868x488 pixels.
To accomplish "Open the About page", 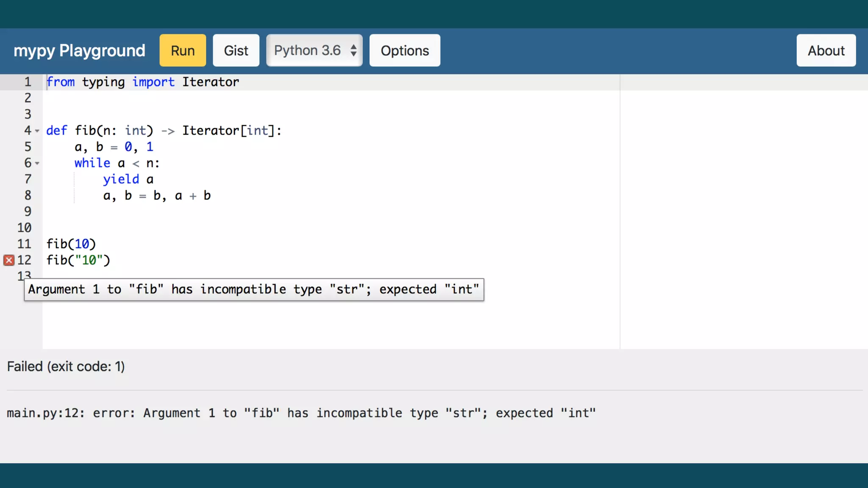I will tap(826, 50).
